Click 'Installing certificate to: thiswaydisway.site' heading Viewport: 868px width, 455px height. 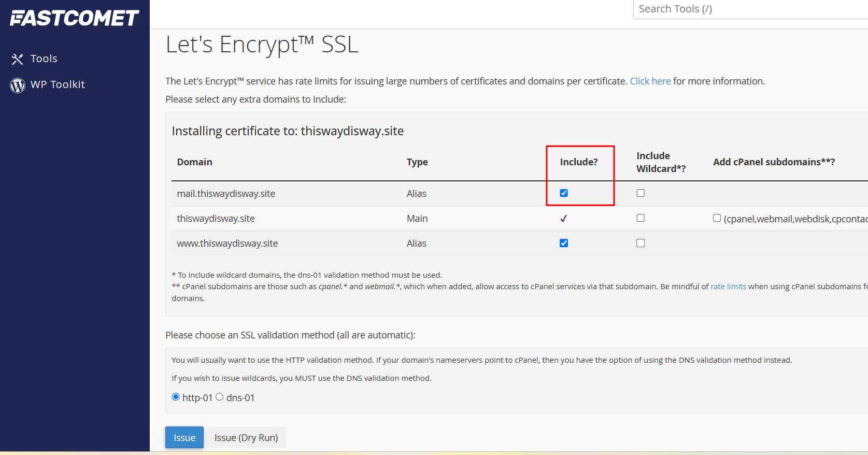coord(288,131)
